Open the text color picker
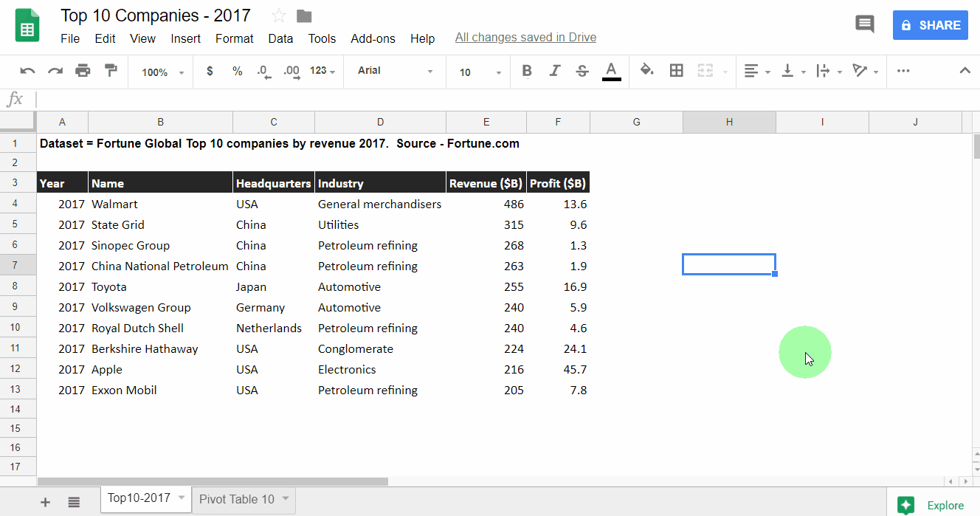Screen dimensions: 980x516 [x=611, y=71]
